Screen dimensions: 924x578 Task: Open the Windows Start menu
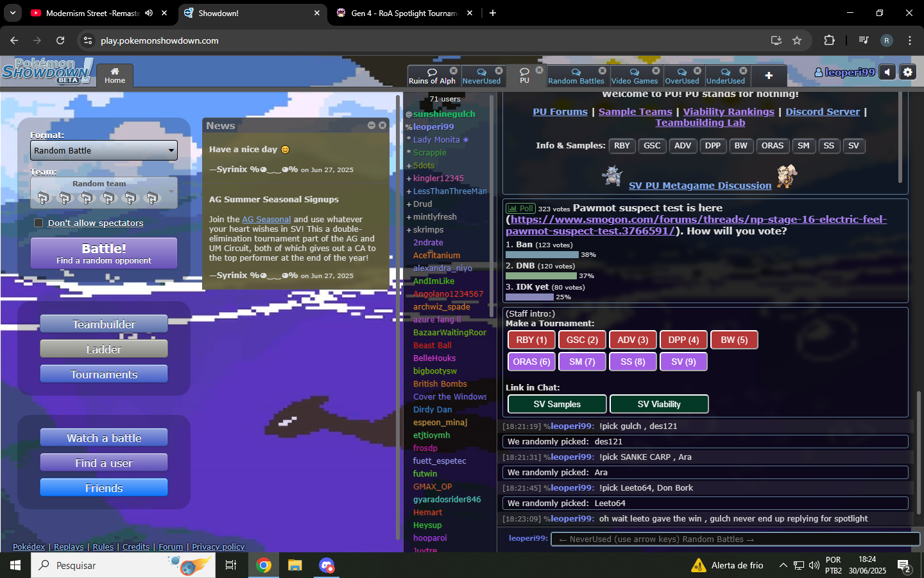(15, 565)
